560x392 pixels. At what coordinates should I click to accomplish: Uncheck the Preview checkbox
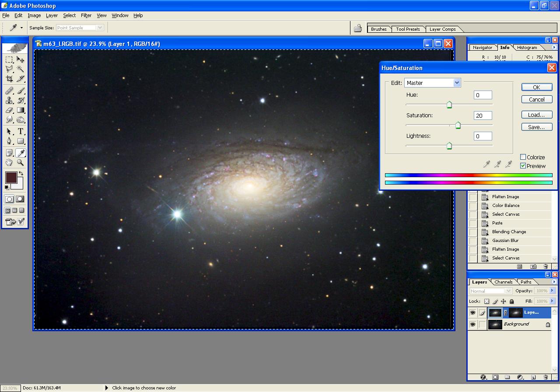point(523,166)
